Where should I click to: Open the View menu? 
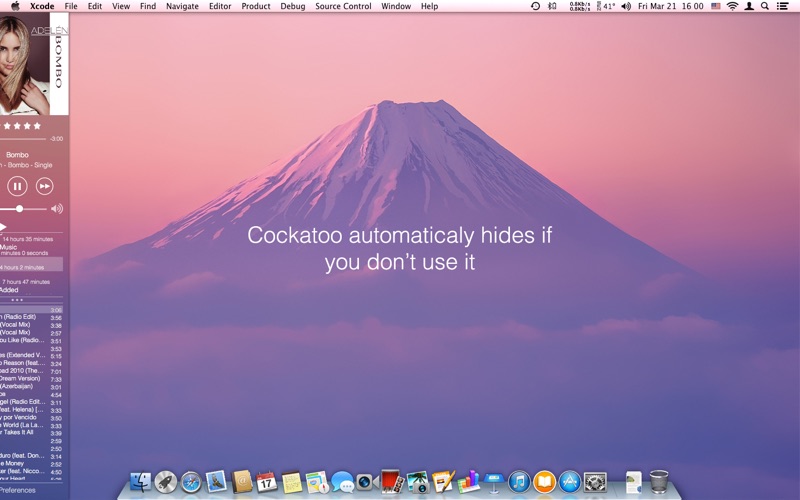pos(121,6)
